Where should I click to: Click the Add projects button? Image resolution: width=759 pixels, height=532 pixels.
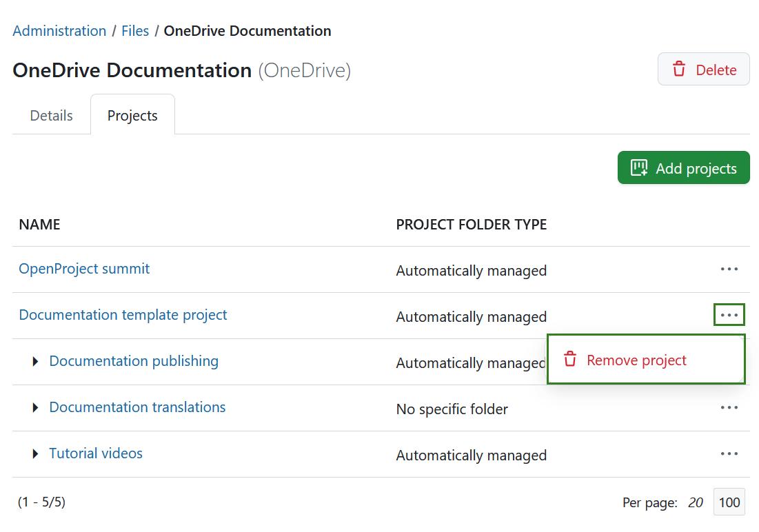pos(683,167)
